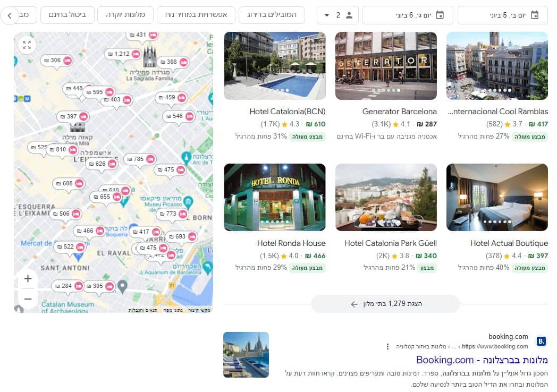Image resolution: width=557 pixels, height=392 pixels.
Task: Open the guests count dropdown showing 2
Action: [x=337, y=15]
